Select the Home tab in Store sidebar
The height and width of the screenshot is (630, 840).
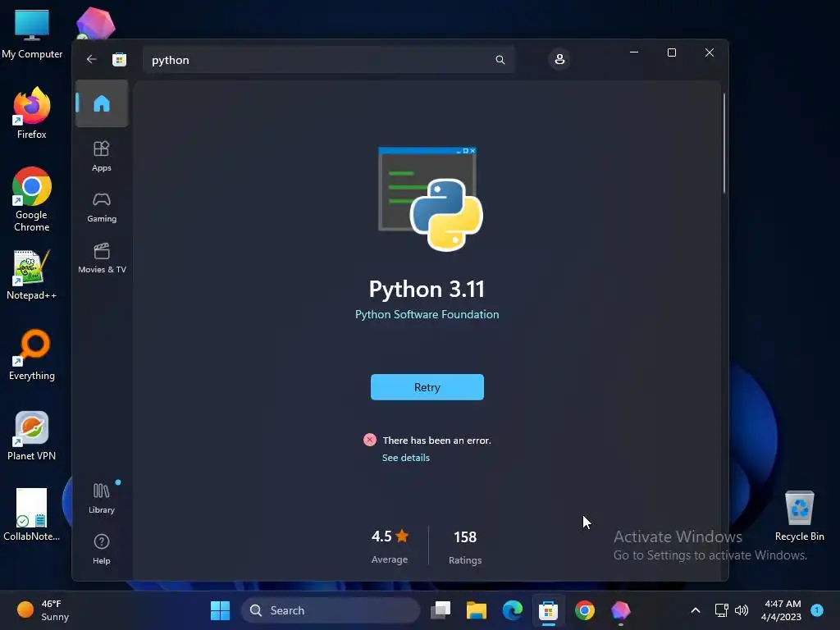(x=102, y=103)
